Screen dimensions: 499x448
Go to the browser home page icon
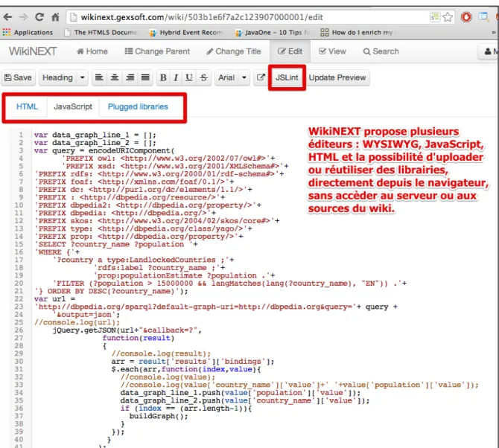55,17
